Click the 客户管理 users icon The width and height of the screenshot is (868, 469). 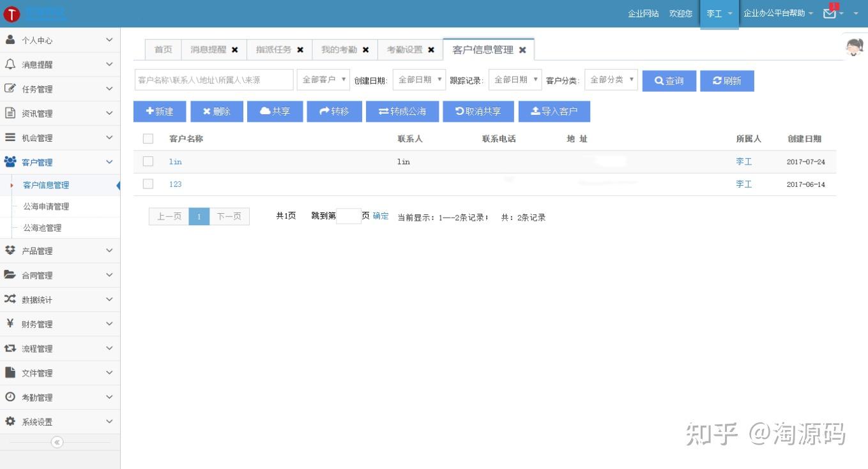(x=10, y=161)
